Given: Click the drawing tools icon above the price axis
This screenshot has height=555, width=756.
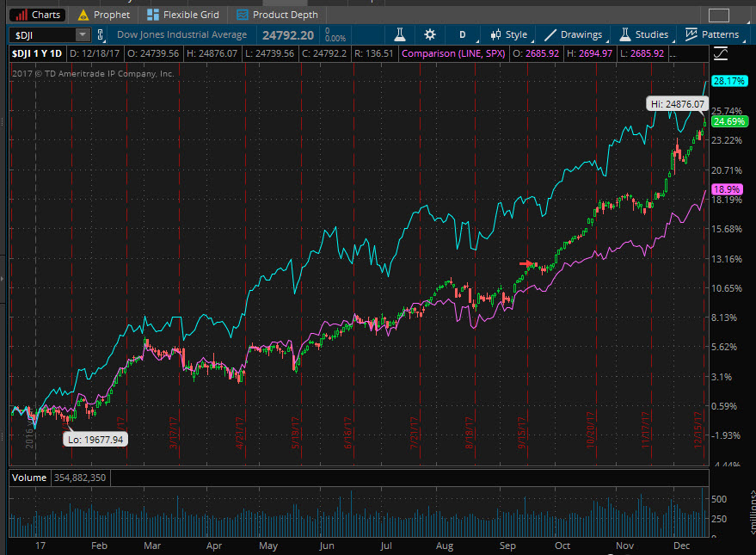Looking at the screenshot, I should tap(721, 53).
